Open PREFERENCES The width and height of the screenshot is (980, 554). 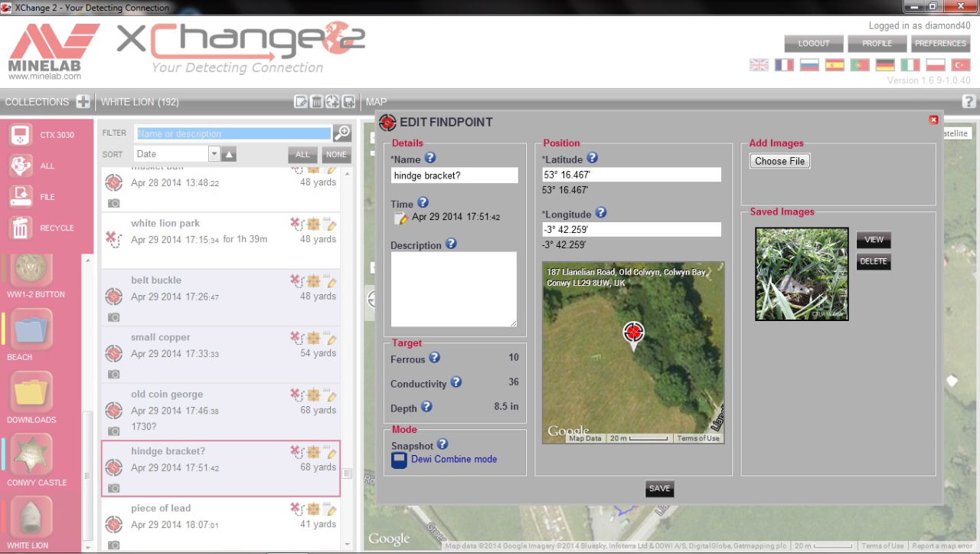(x=940, y=44)
